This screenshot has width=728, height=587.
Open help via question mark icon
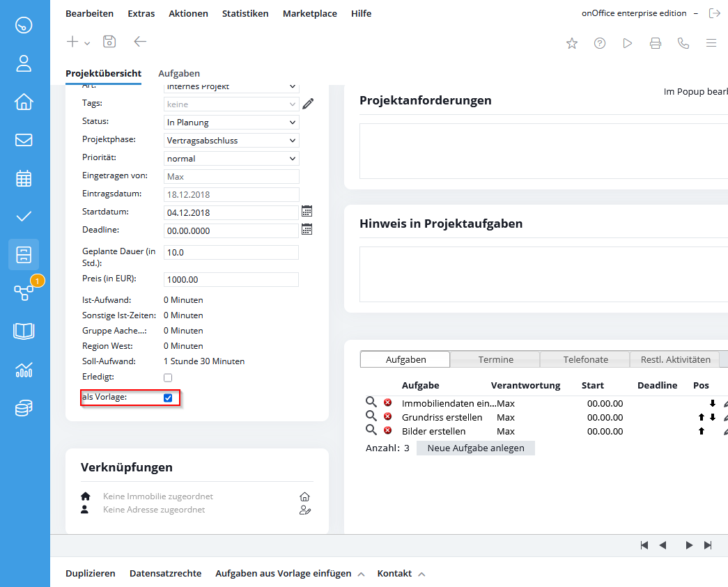[600, 43]
